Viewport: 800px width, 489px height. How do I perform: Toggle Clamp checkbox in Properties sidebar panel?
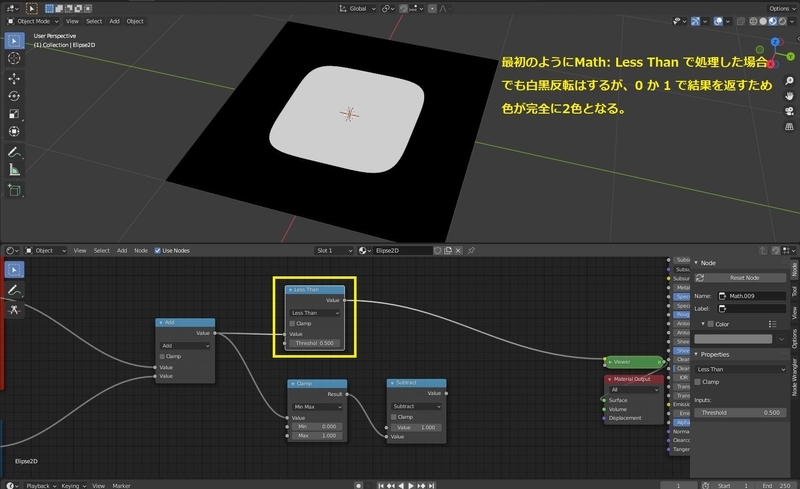(x=697, y=382)
